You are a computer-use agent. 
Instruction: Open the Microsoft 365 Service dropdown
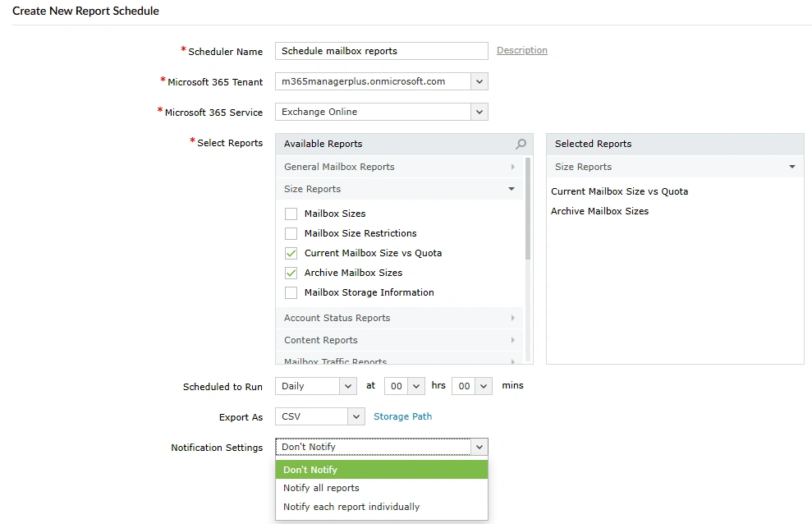click(x=479, y=112)
